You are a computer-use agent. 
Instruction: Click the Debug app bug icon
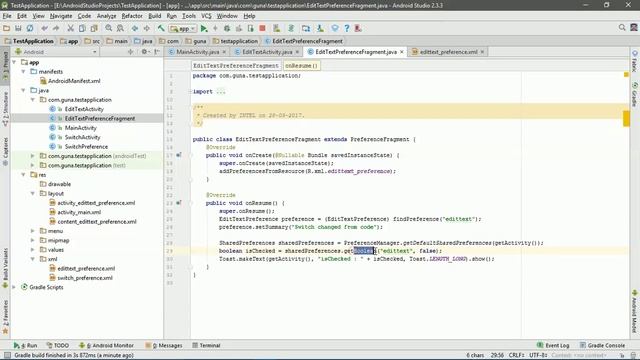coord(227,28)
